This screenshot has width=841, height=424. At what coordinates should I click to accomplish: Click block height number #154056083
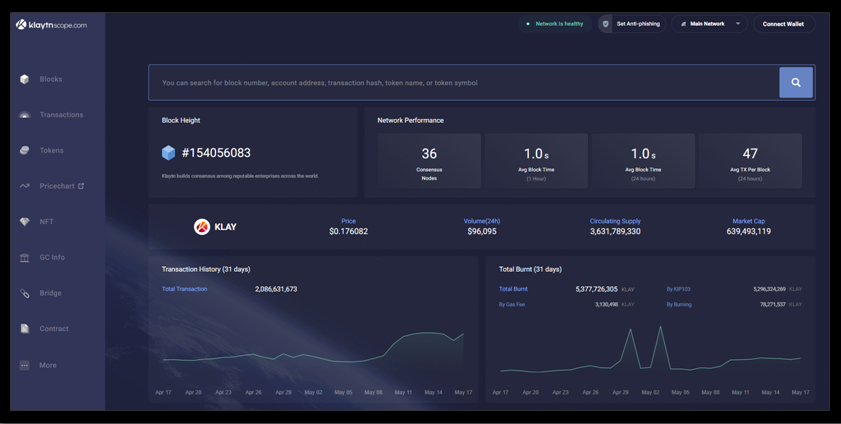tap(216, 153)
